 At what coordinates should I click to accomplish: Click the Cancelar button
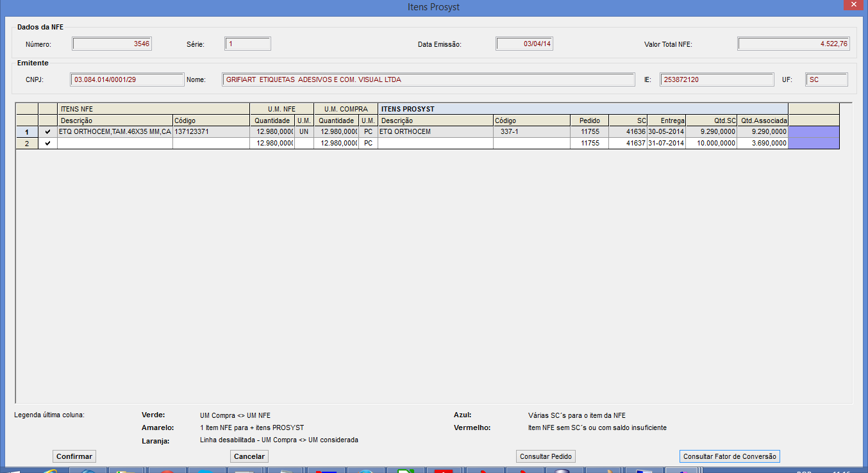click(x=249, y=456)
